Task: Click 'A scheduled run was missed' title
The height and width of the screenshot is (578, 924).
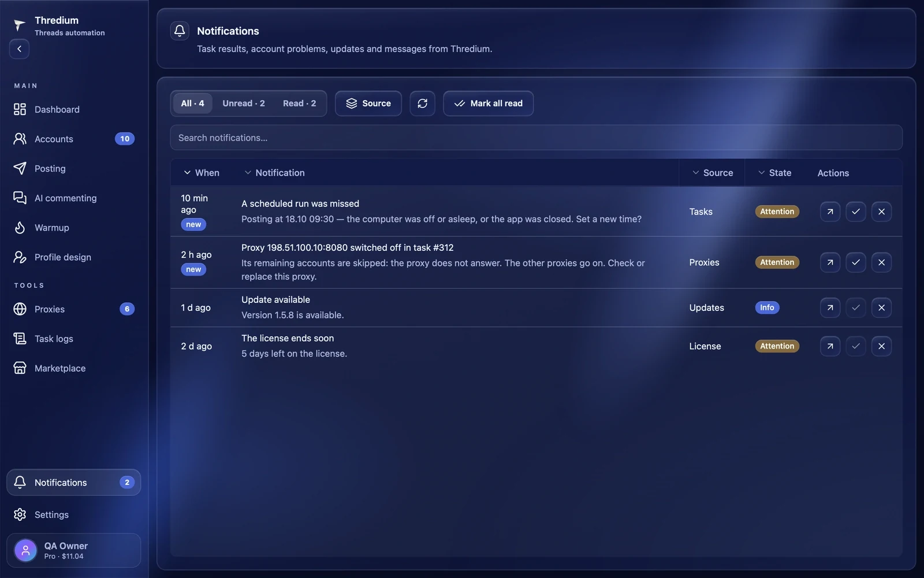Action: [300, 203]
